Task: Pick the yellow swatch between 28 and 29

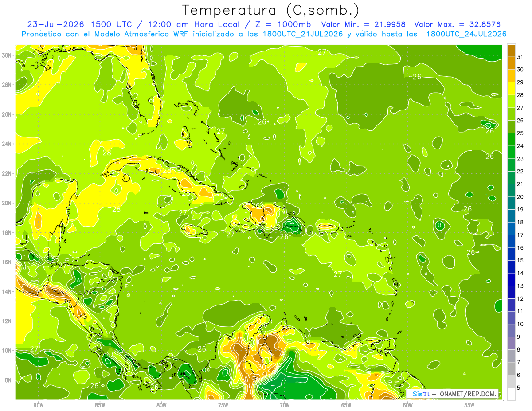Action: [511, 89]
